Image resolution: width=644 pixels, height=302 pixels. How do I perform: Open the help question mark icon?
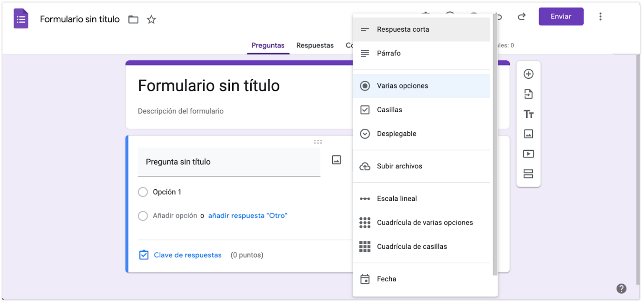coord(621,288)
